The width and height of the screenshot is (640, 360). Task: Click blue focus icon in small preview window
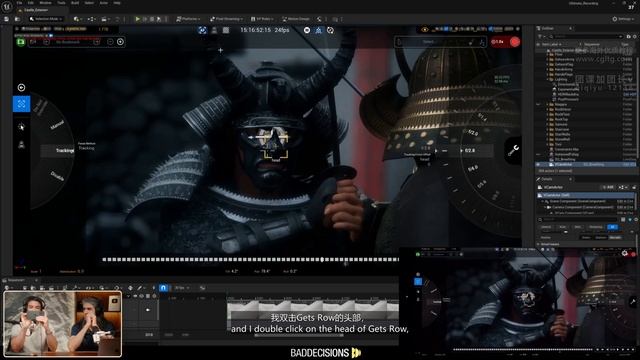(418, 281)
